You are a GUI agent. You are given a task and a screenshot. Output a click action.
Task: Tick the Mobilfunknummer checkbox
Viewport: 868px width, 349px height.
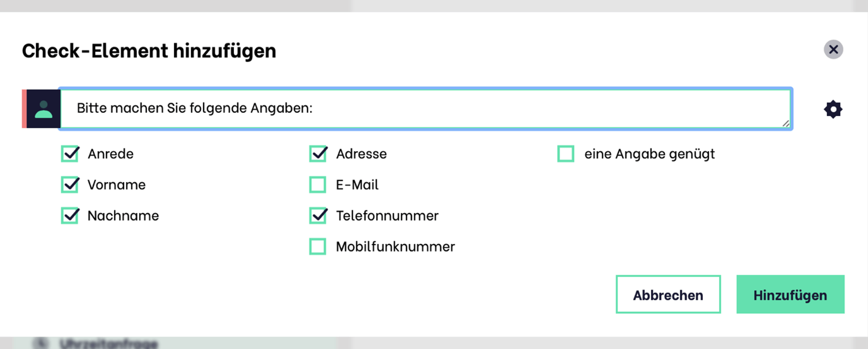click(x=318, y=247)
